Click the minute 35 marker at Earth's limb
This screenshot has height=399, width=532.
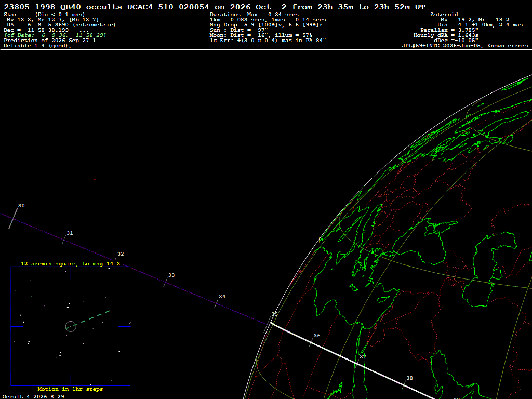268,324
